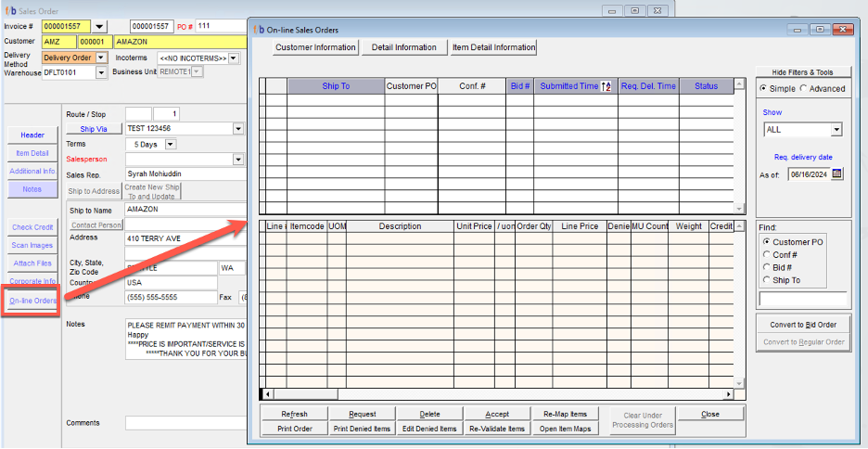
Task: Click Convert to Bid Order button
Action: click(x=803, y=325)
